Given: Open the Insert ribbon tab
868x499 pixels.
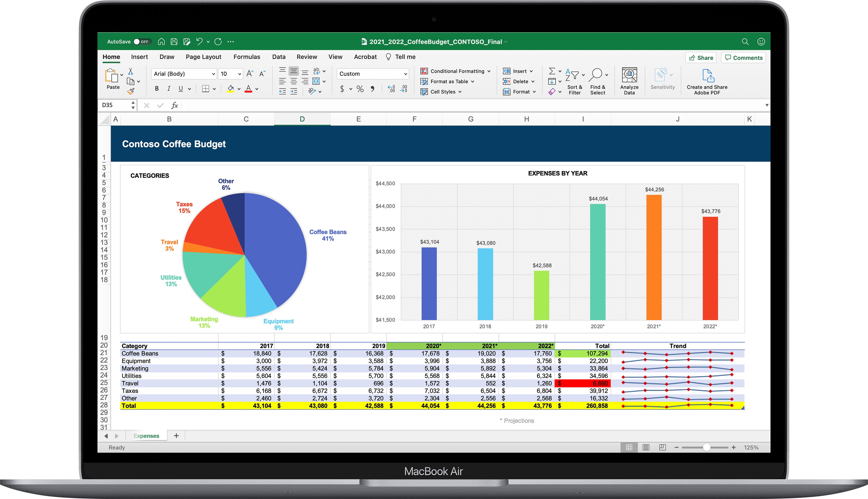Looking at the screenshot, I should pyautogui.click(x=139, y=57).
